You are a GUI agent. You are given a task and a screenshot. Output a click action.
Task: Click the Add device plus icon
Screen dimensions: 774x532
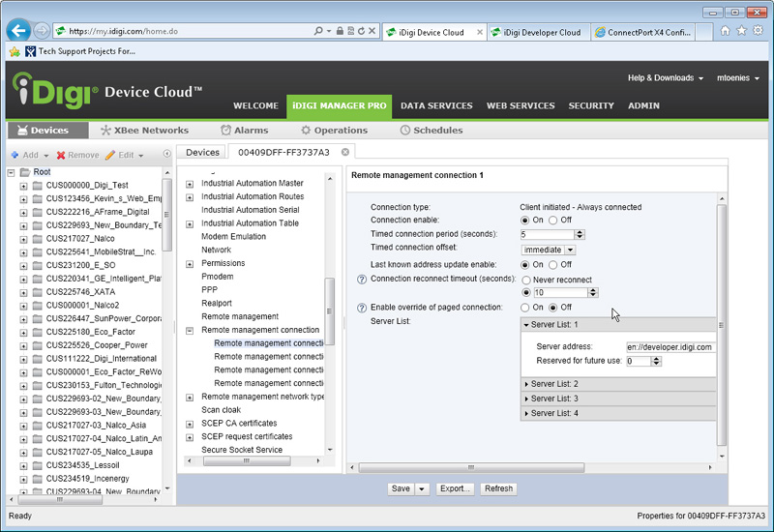[x=15, y=155]
